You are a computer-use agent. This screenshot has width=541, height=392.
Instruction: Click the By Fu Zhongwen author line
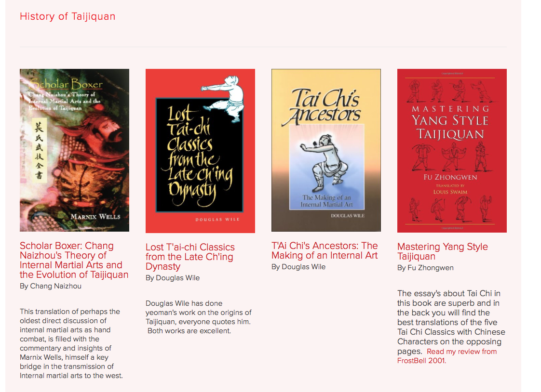[x=425, y=268]
